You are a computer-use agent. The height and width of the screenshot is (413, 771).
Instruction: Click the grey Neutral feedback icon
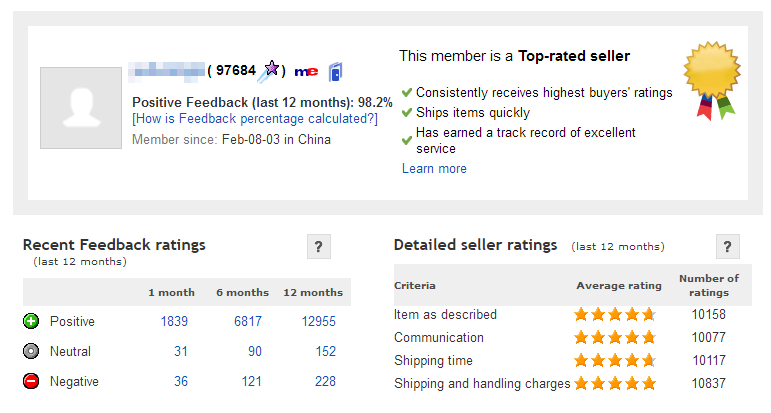(31, 351)
